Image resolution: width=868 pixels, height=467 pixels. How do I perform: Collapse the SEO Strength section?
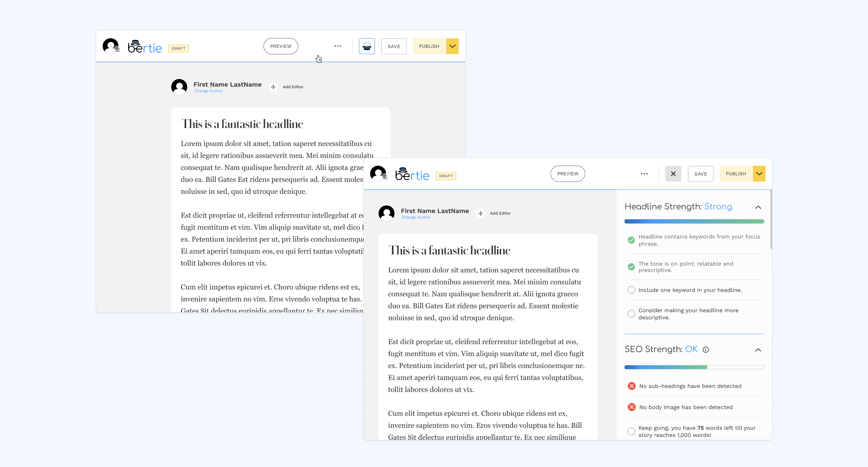758,350
